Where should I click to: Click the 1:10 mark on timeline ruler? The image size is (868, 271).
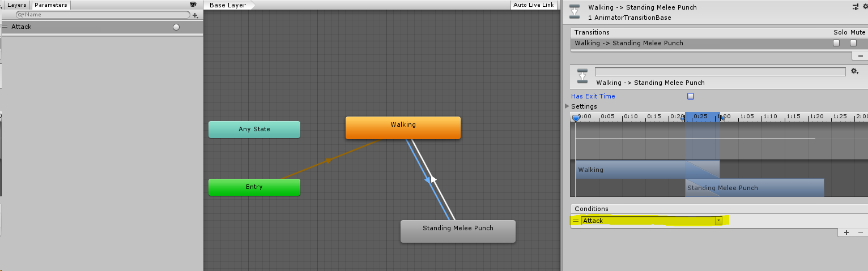tap(770, 117)
